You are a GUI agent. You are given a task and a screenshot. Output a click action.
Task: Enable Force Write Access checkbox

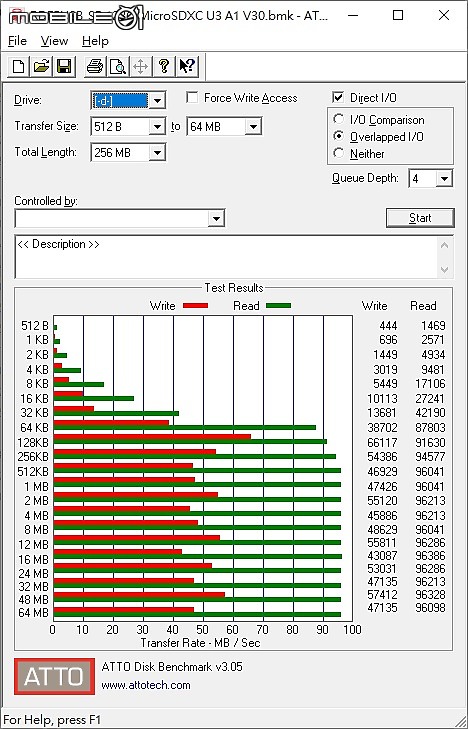(192, 98)
